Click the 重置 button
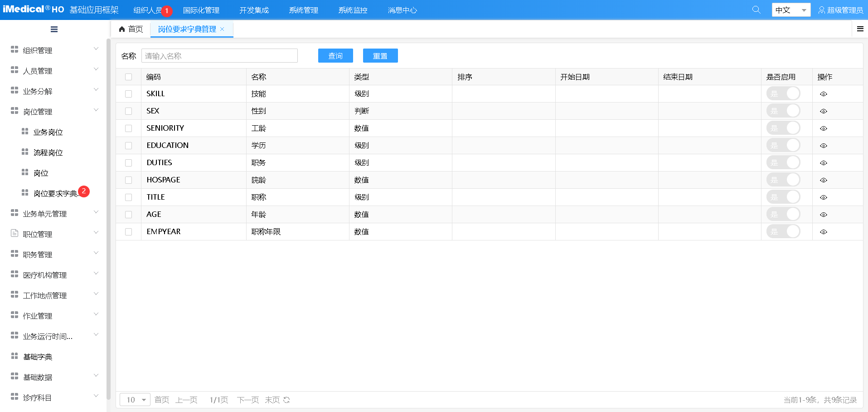Image resolution: width=868 pixels, height=412 pixels. click(380, 56)
